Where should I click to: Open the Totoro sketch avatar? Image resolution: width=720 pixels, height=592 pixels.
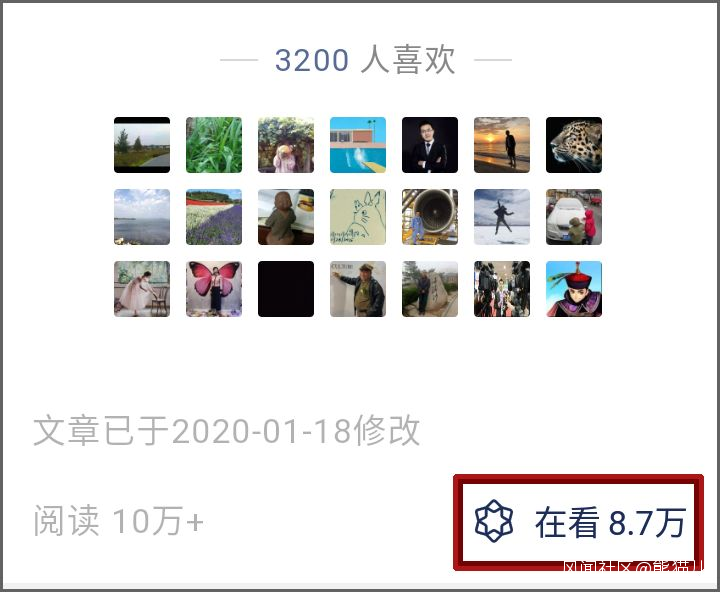coord(358,217)
